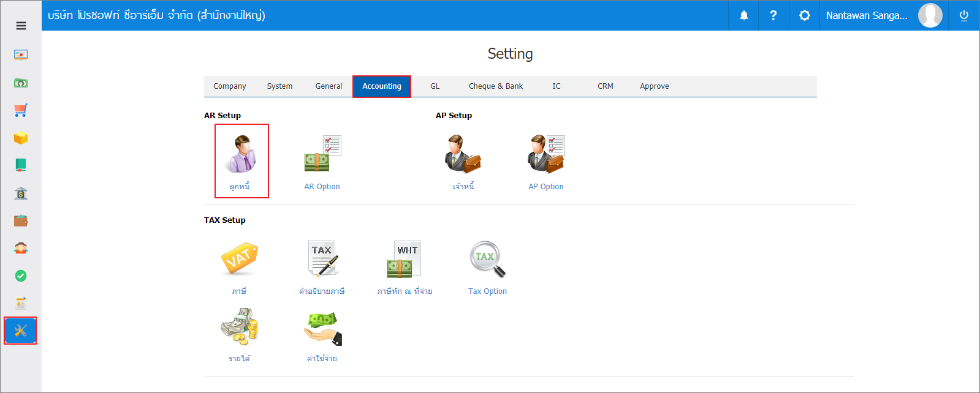Switch to the General tab

click(329, 86)
